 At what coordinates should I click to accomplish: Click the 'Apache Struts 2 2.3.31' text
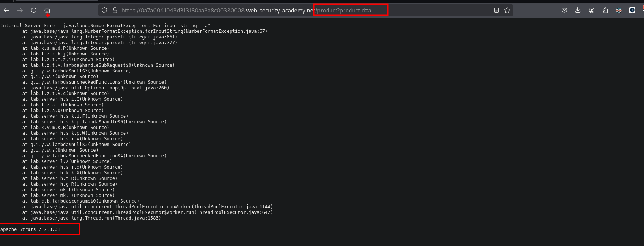[x=30, y=229]
